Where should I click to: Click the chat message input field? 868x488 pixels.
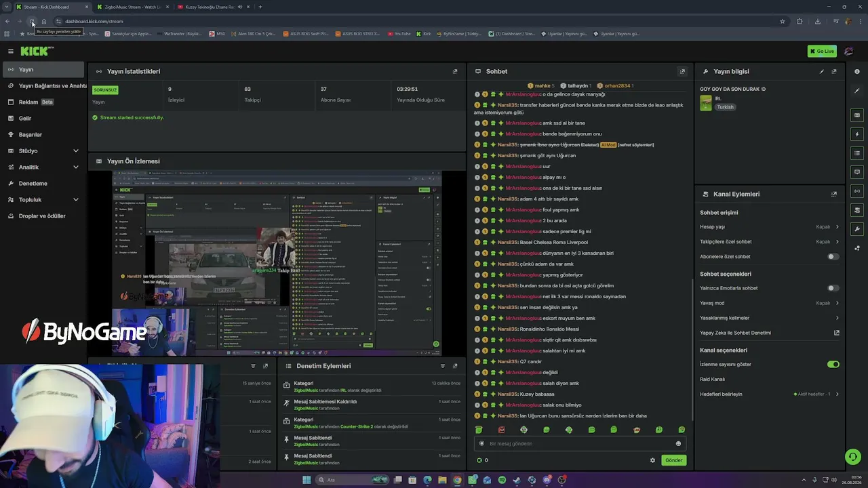580,443
